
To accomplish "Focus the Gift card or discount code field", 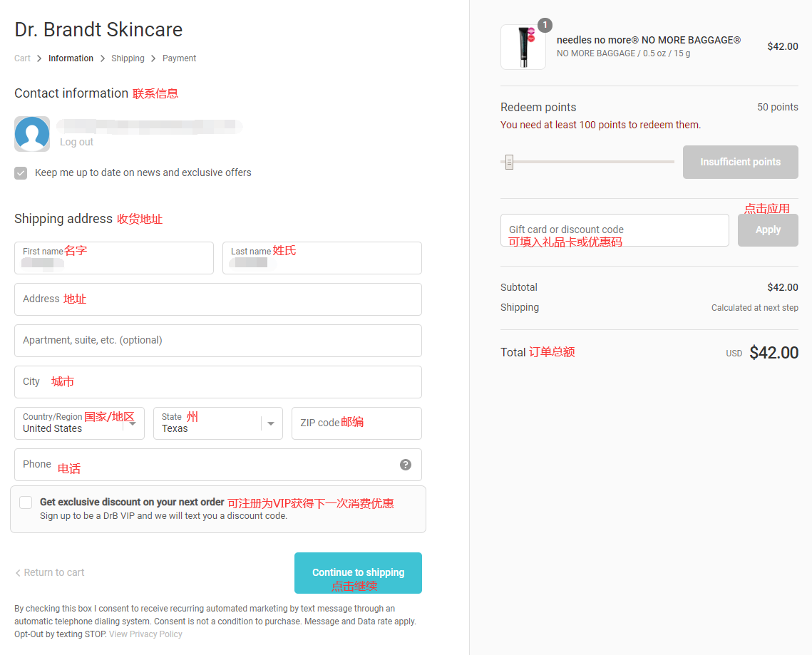I will [x=615, y=230].
